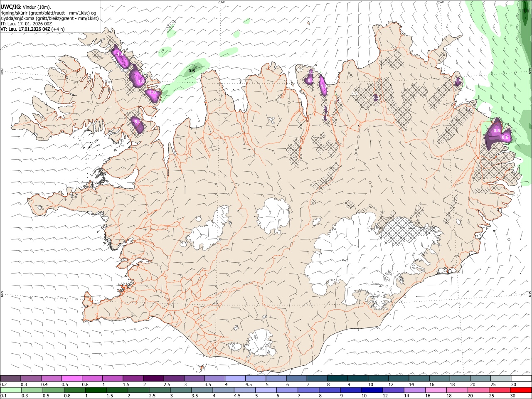Click the 'slydda/snjókoma' legend description line
This screenshot has width=532, height=399.
click(x=49, y=18)
